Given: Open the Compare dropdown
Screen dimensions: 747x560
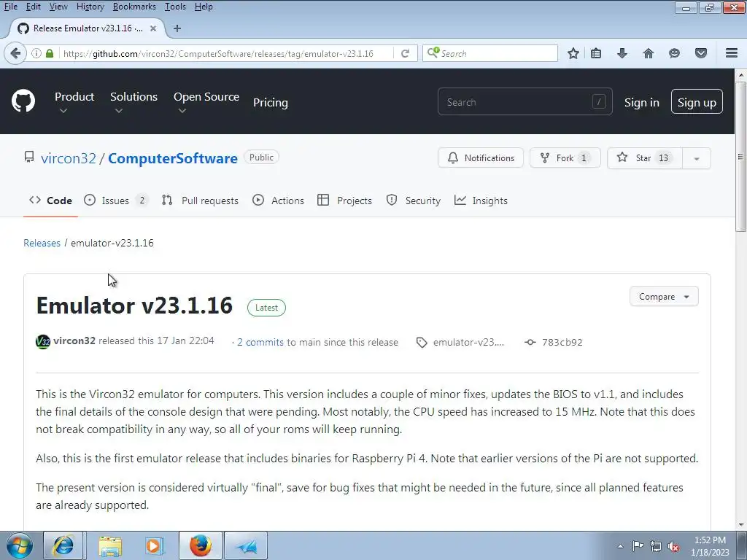Looking at the screenshot, I should click(x=664, y=297).
